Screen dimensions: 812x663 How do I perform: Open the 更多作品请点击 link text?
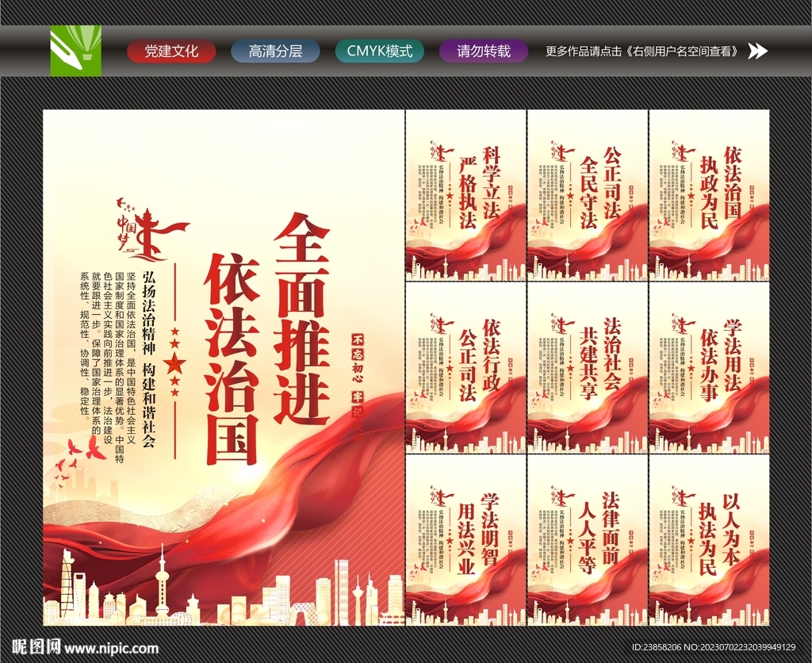pos(644,52)
